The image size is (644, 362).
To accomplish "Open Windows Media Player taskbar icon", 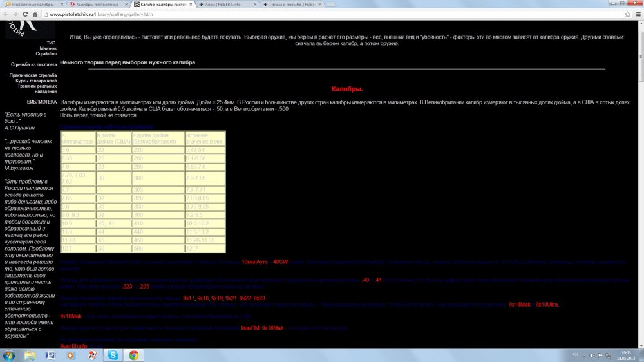I will (x=71, y=356).
